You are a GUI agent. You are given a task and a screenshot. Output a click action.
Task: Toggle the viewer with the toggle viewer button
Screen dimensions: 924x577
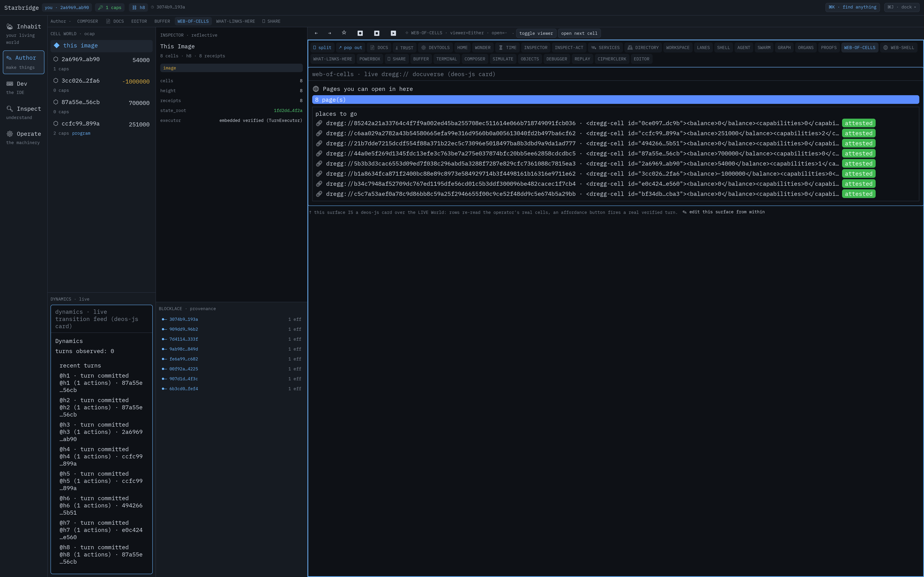[536, 33]
